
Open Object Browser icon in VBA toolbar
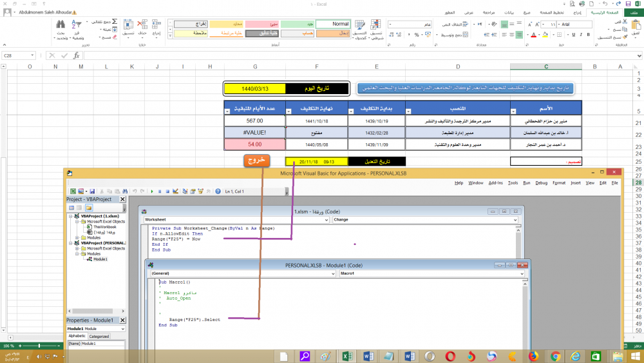(200, 191)
